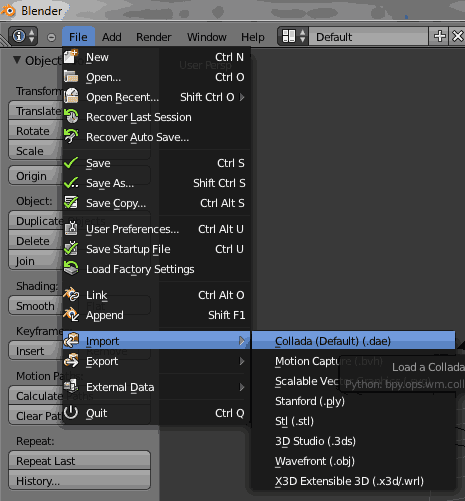Click the Link icon
465x501 pixels.
click(x=71, y=294)
